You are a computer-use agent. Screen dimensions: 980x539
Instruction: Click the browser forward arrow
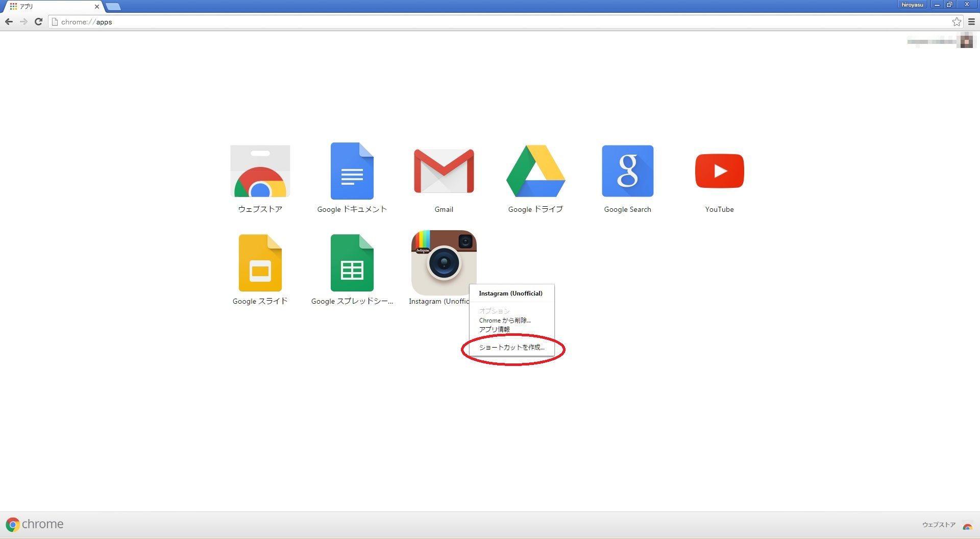coord(23,21)
